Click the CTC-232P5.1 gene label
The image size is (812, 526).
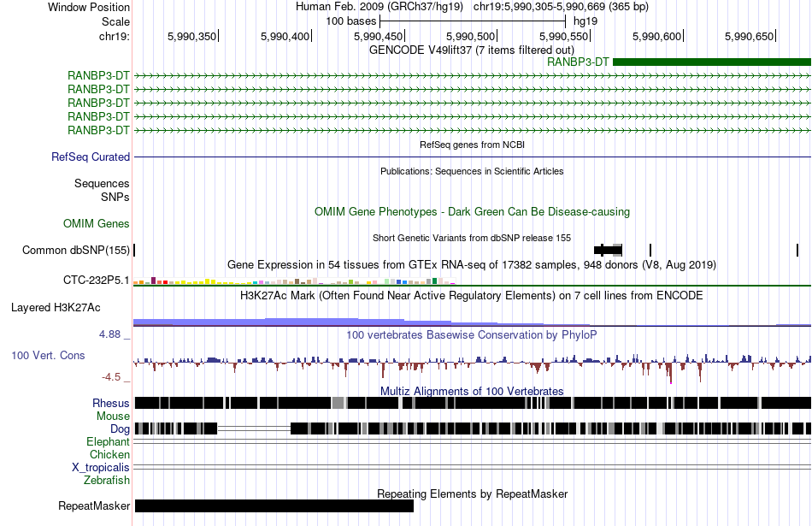(x=97, y=281)
